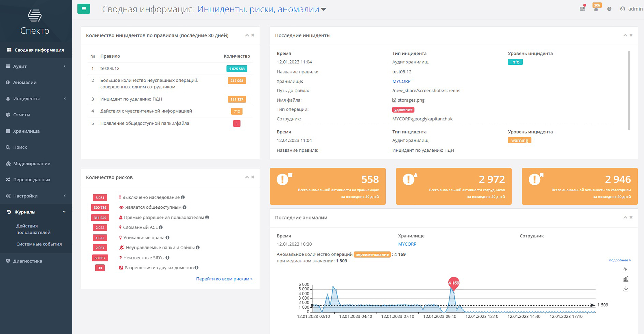The image size is (644, 334).
Task: Click the green hamburger sidebar toggle
Action: [x=84, y=9]
